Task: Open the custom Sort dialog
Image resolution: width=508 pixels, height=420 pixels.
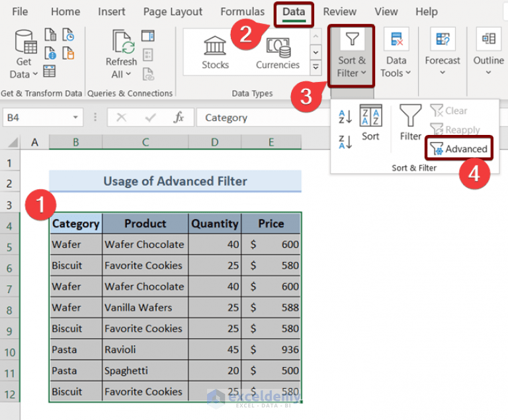Action: (x=370, y=122)
